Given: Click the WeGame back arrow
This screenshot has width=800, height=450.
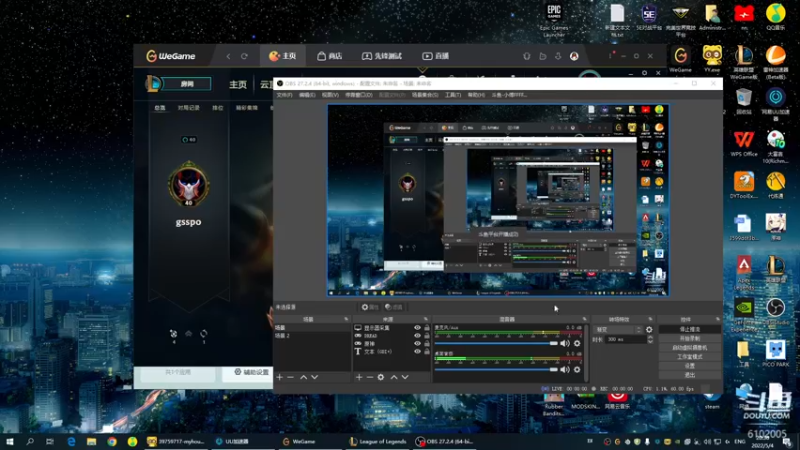Looking at the screenshot, I should coord(228,56).
